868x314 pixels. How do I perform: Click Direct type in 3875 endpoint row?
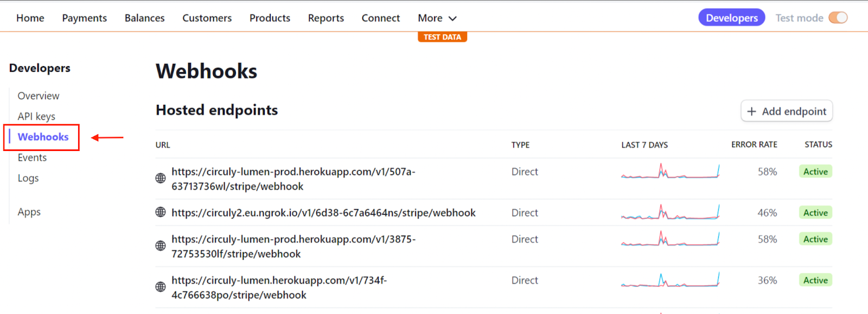525,239
